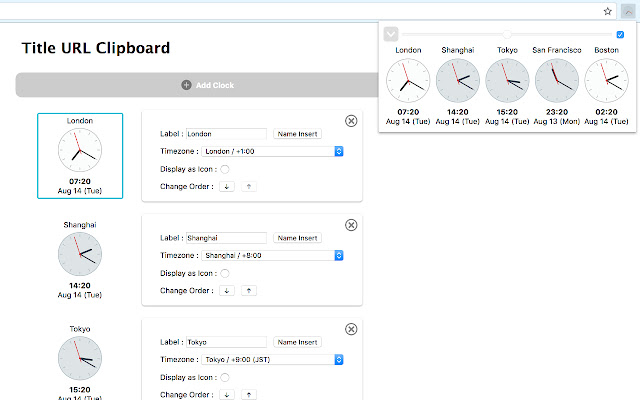Click the London clock in the popup
Viewport: 640px width, 400px height.
point(408,80)
